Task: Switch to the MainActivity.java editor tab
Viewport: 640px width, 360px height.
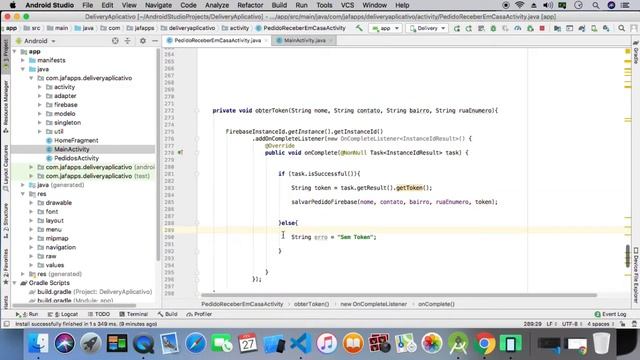Action: 304,40
